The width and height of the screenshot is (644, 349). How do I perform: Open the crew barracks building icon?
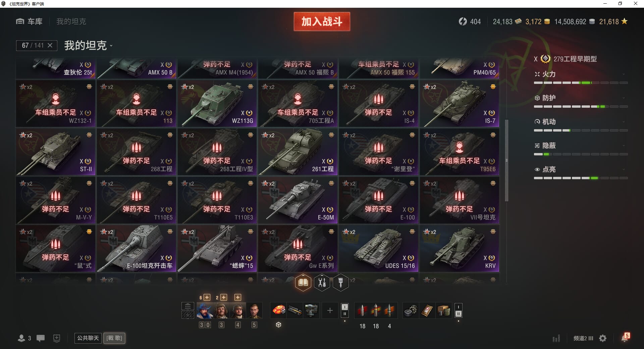click(188, 306)
